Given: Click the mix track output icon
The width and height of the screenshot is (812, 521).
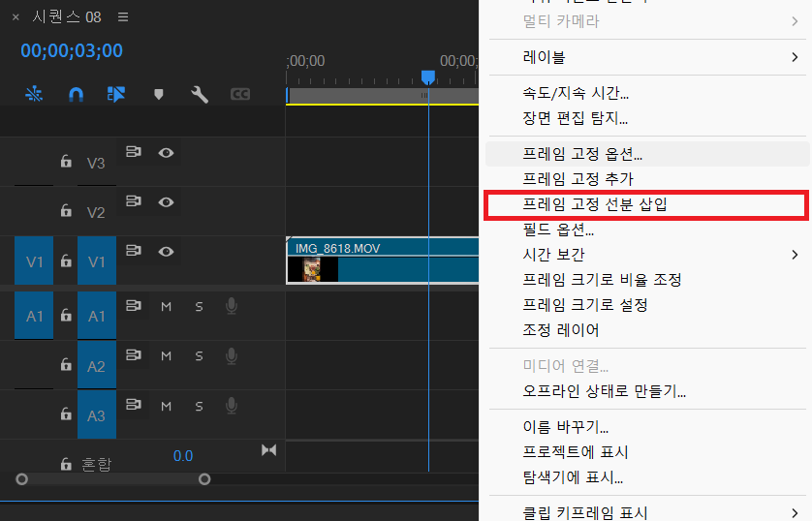Looking at the screenshot, I should tap(268, 450).
